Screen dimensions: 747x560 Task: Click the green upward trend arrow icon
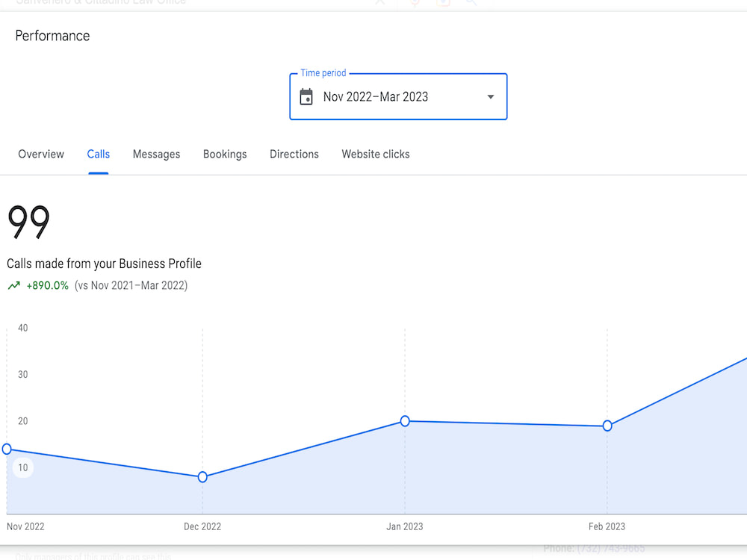[13, 286]
